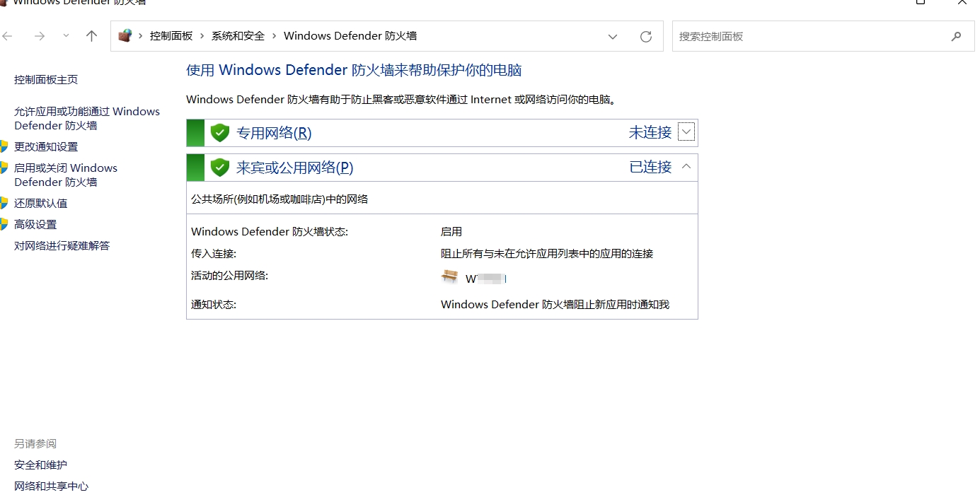Click the green shield beside 专用网络
Screen dimensions: 980x502
[220, 133]
